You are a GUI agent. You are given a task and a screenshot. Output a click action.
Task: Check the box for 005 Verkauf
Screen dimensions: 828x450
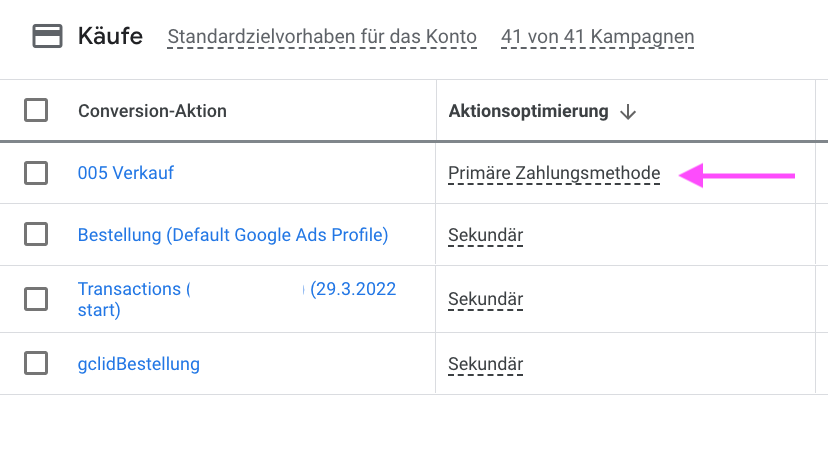tap(36, 173)
